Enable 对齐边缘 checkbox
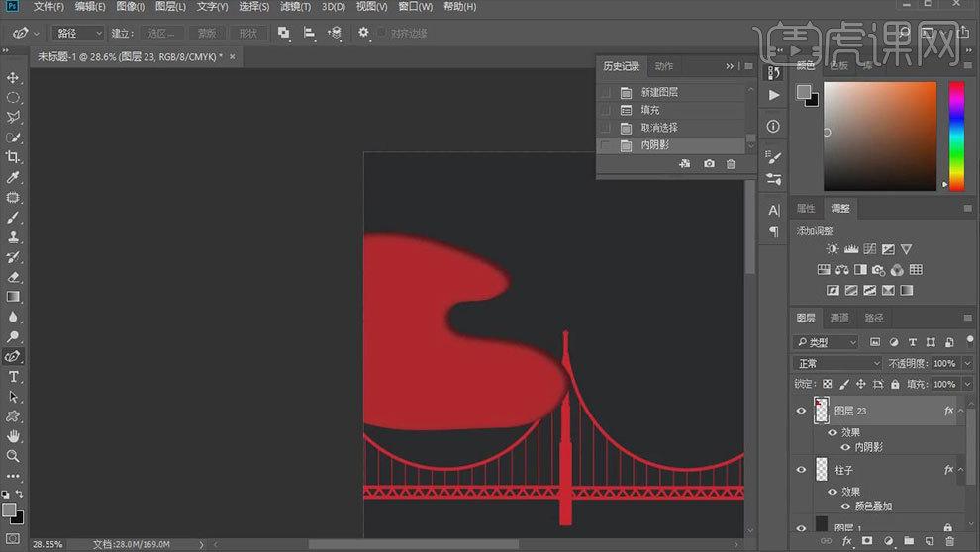Viewport: 980px width, 552px height. click(382, 33)
